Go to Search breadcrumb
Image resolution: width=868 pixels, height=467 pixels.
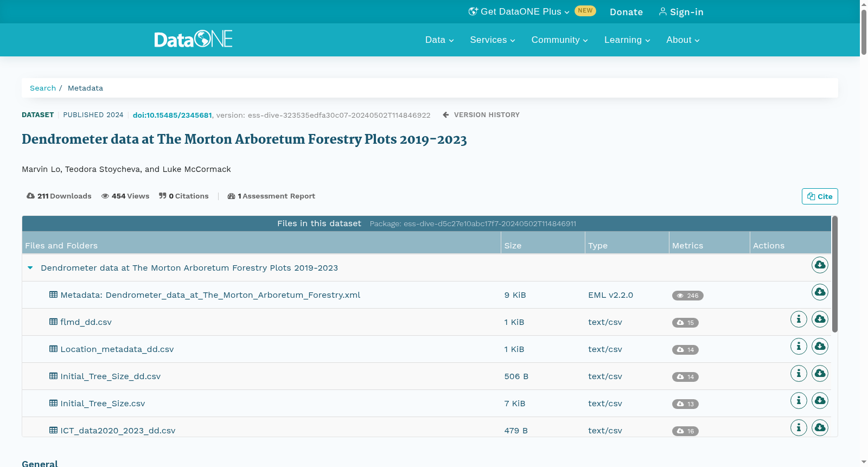(43, 88)
